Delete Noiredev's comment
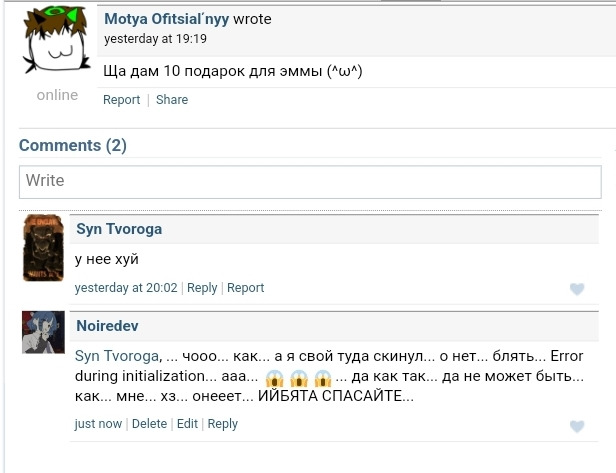The image size is (616, 473). click(x=149, y=424)
